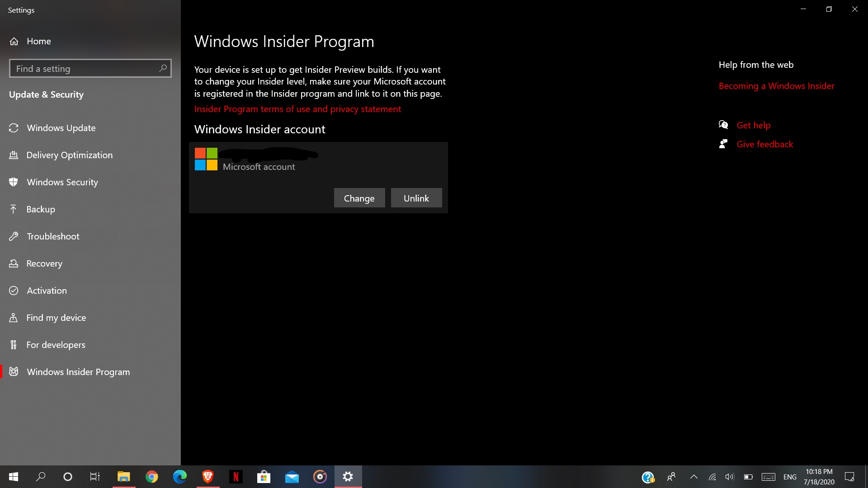Click the Get Help tray icon
The height and width of the screenshot is (488, 868).
click(x=648, y=477)
